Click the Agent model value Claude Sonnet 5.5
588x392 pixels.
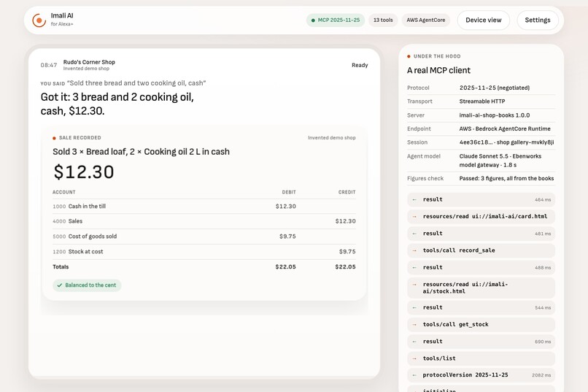coord(500,160)
